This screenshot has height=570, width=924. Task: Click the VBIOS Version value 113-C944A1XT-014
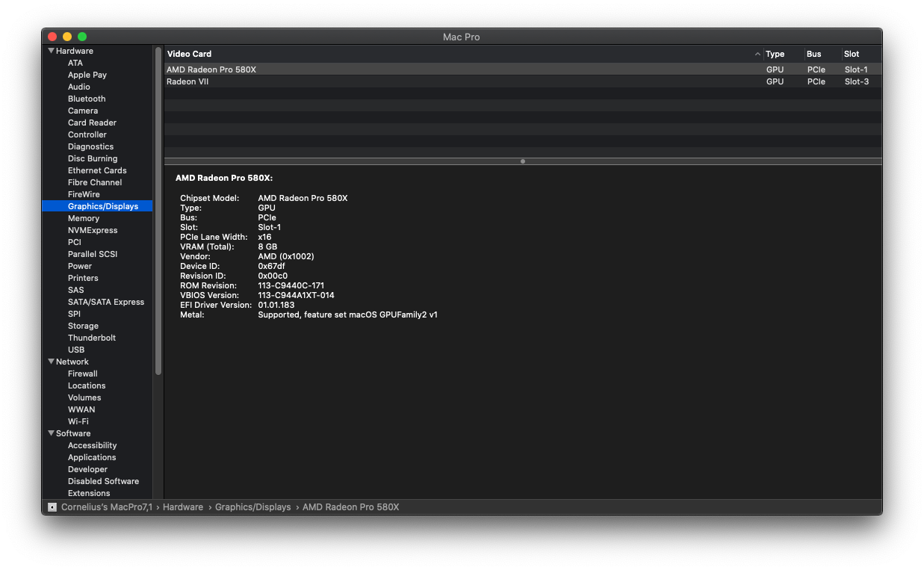[296, 295]
